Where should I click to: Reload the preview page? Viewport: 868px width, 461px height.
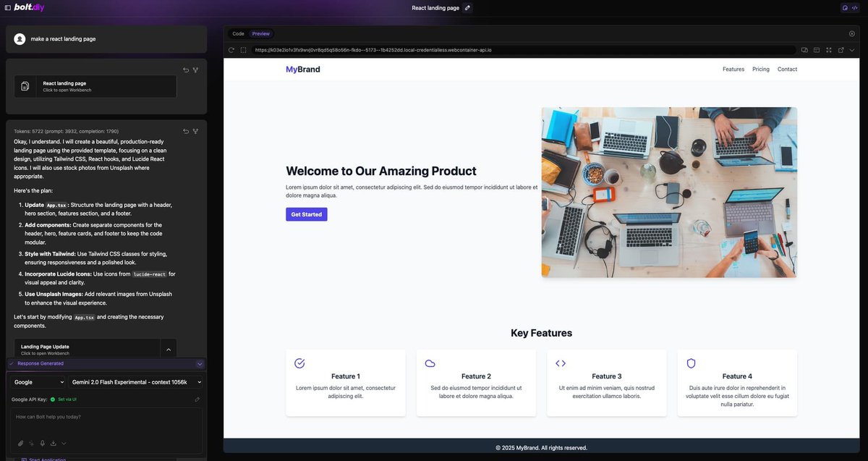click(231, 50)
